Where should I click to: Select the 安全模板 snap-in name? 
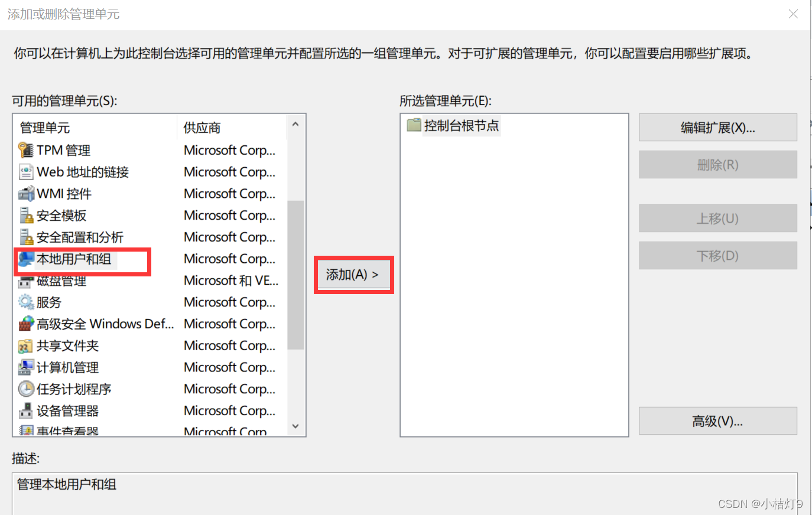(61, 216)
